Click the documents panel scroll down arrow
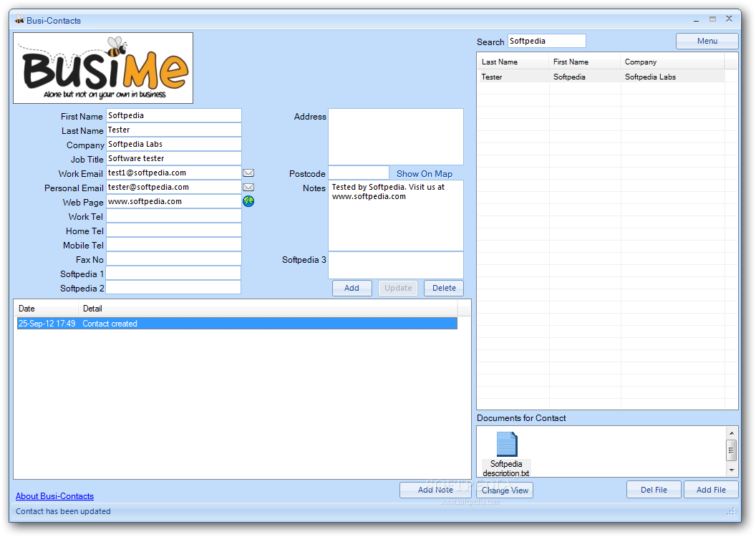Image resolution: width=756 pixels, height=537 pixels. pyautogui.click(x=732, y=470)
